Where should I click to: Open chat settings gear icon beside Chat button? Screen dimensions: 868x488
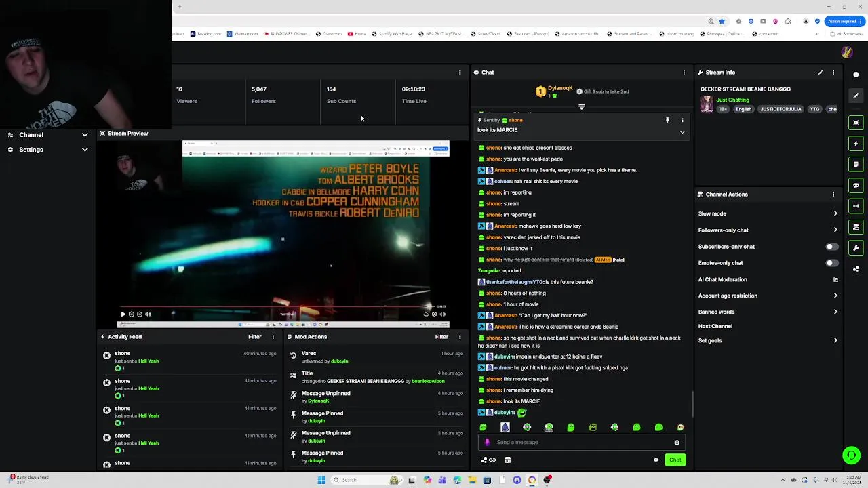click(656, 460)
